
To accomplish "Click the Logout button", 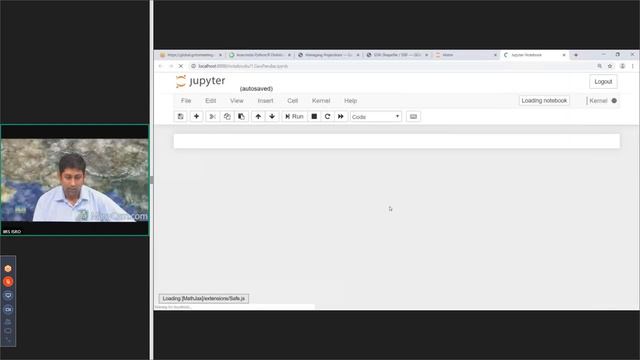I will pyautogui.click(x=603, y=82).
